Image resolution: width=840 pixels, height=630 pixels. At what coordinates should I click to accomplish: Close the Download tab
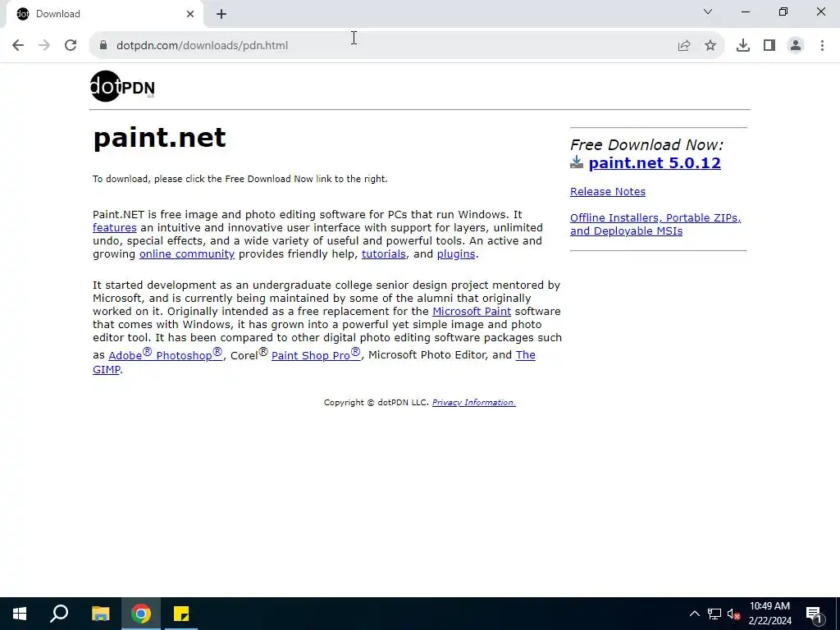tap(190, 14)
